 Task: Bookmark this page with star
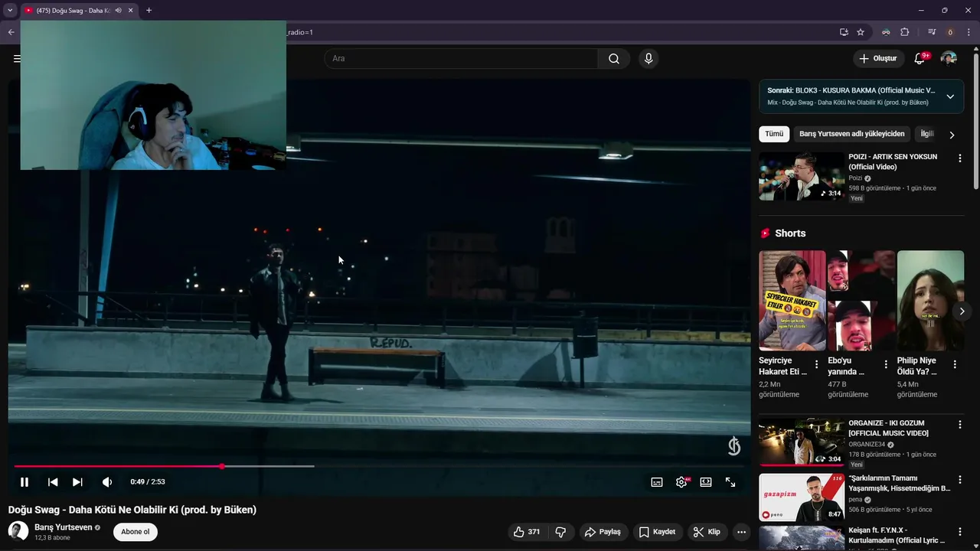861,32
